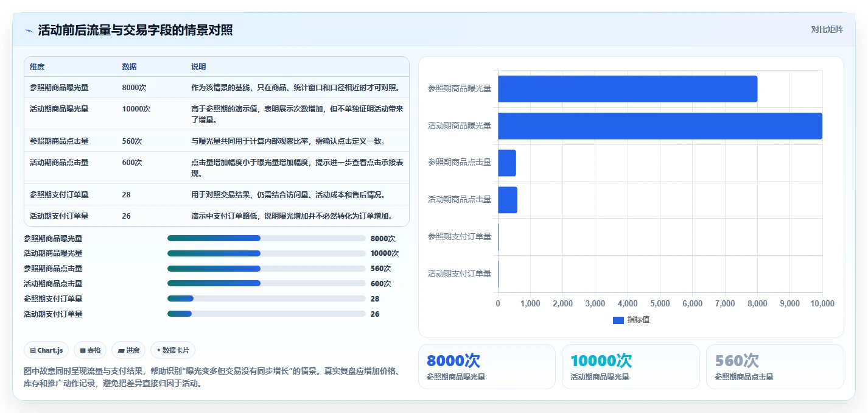Click the lightning icon beside the page title

[x=29, y=30]
